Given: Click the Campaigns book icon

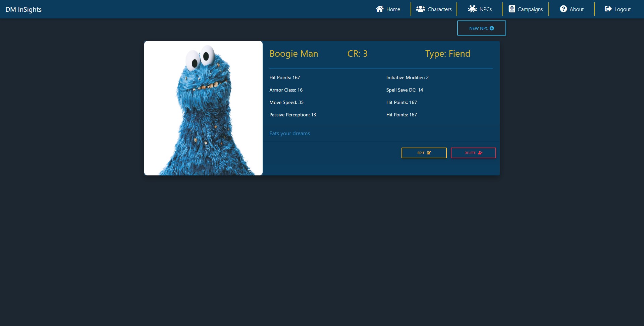Looking at the screenshot, I should coord(512,9).
